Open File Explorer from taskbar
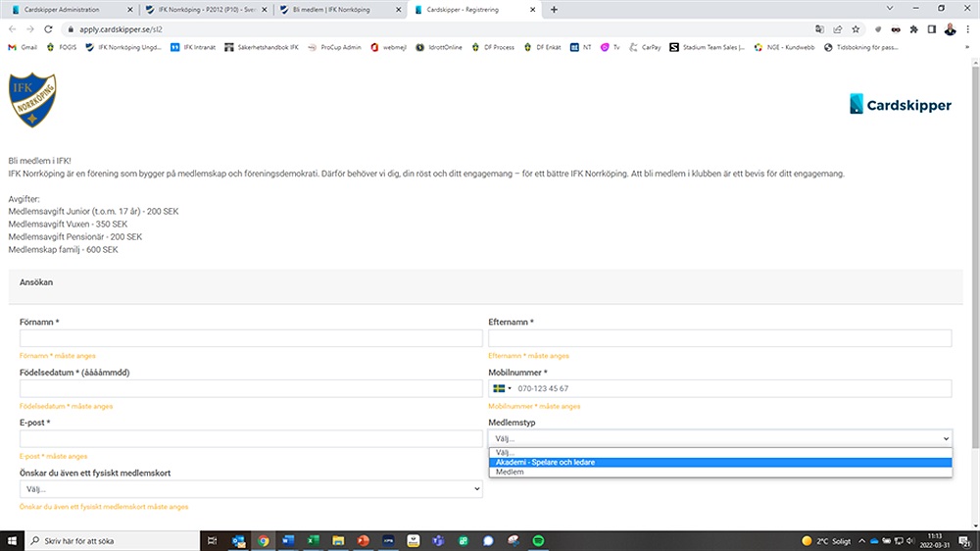This screenshot has height=551, width=980. click(x=338, y=541)
